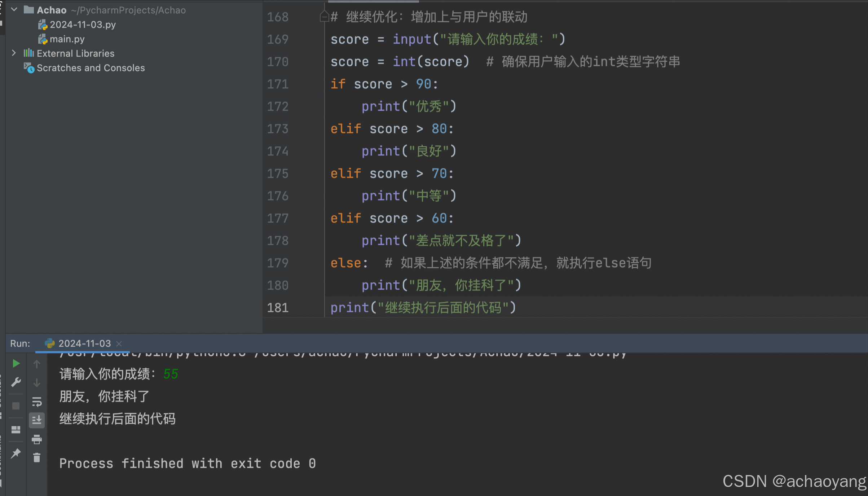Screen dimensions: 868x496
Task: Click the down arrow in the Run toolbar
Action: point(36,383)
